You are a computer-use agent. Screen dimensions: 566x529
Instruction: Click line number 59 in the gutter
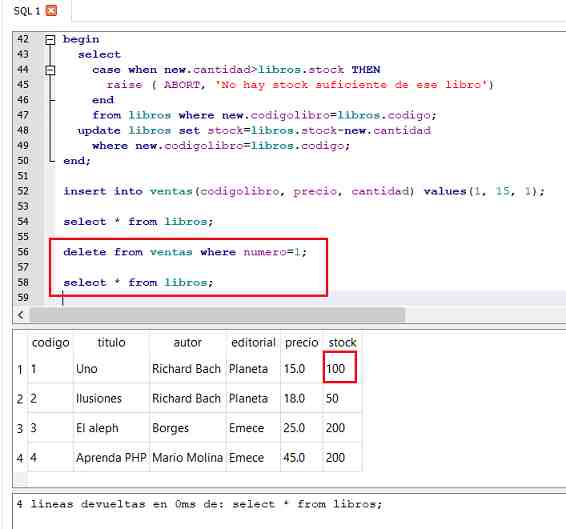point(23,298)
